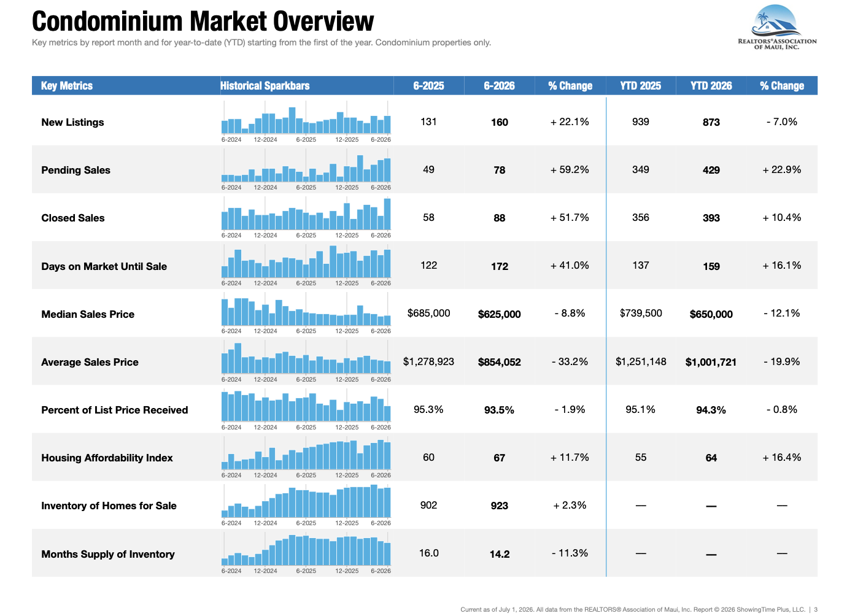Viewport: 847px width, 616px height.
Task: Select the Median Sales Price sparkbar chart
Action: coord(306,313)
